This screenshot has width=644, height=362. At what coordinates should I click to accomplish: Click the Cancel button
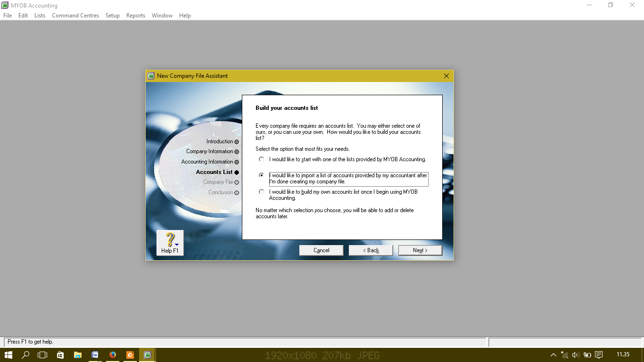pyautogui.click(x=322, y=250)
